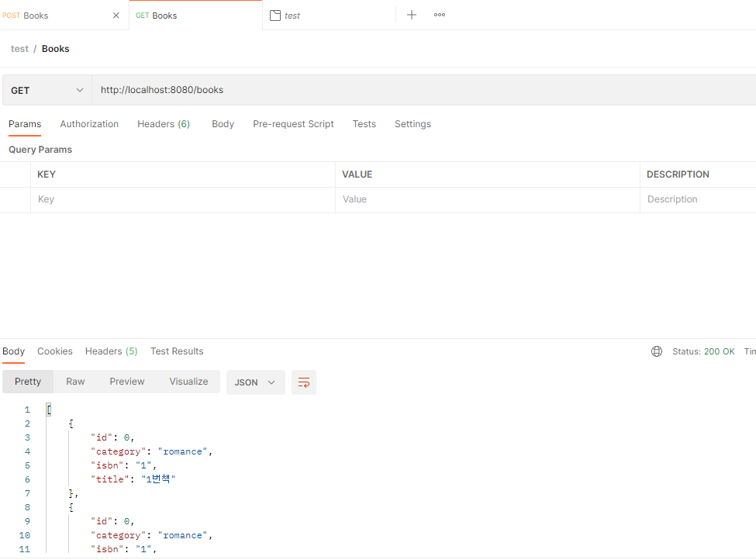Open the response Headers (5) tab

pos(112,351)
